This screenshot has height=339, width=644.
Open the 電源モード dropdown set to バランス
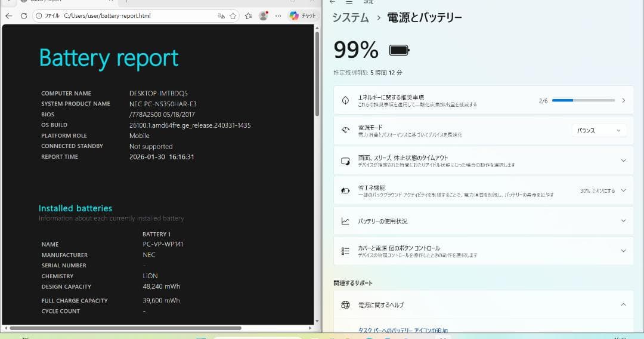pos(599,130)
